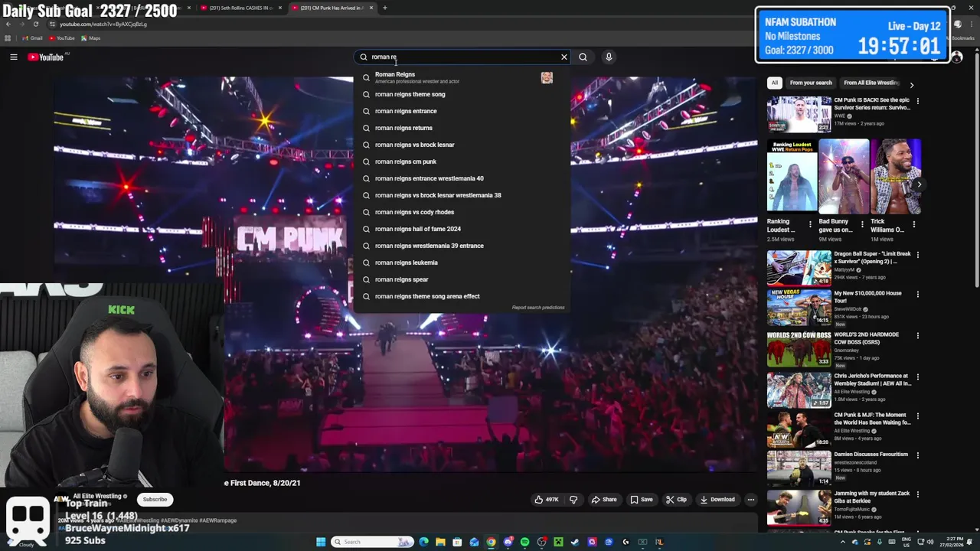Viewport: 980px width, 551px height.
Task: Open more actions ellipsis under video
Action: click(x=750, y=500)
